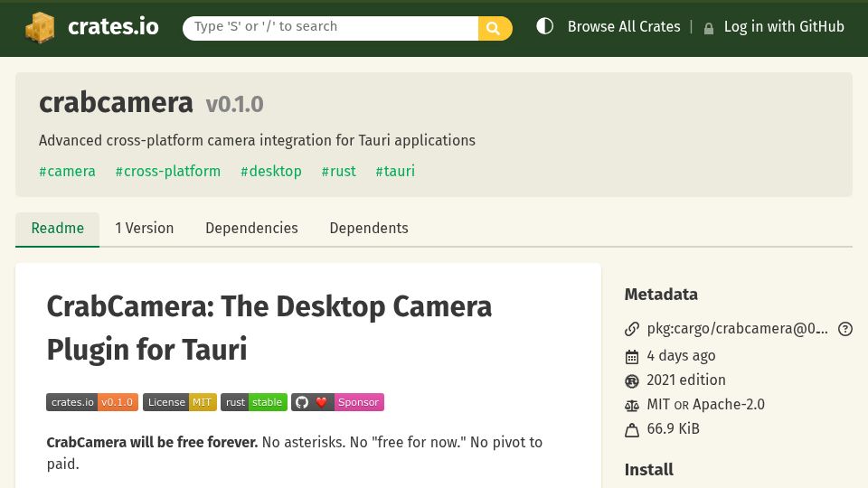Select the Readme tab

58,229
